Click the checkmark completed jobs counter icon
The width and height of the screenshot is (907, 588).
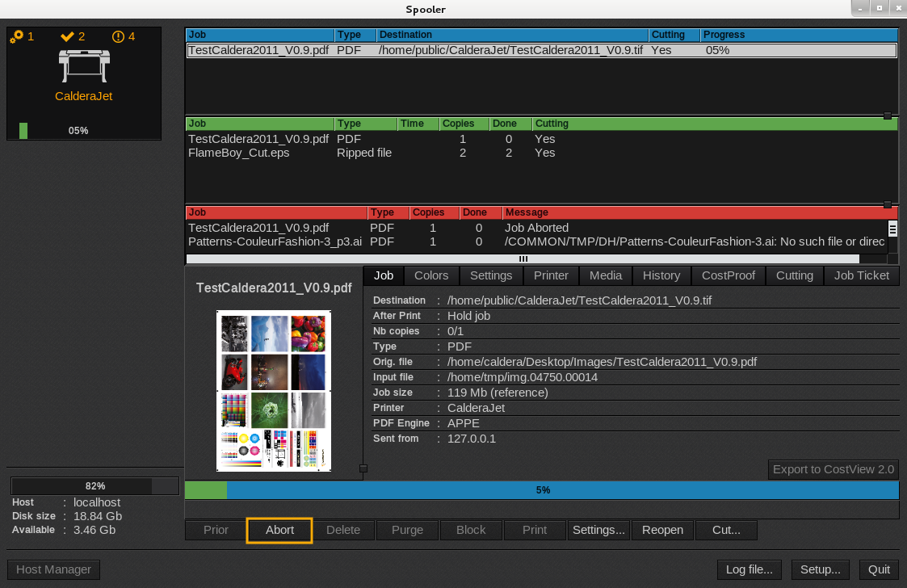point(67,36)
